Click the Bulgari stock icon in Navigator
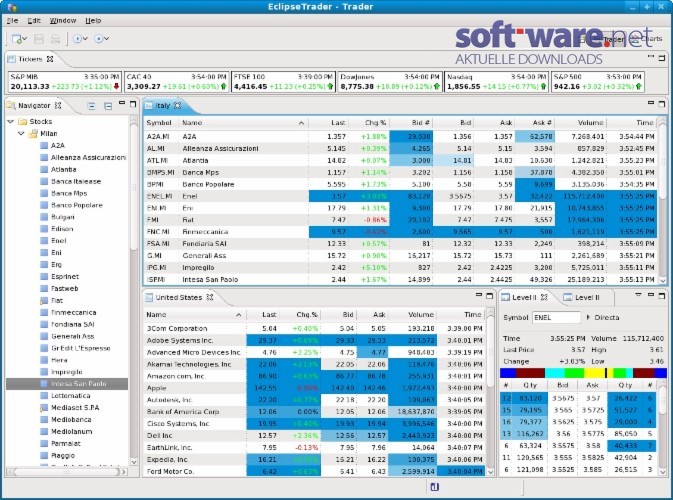Viewport: 673px width, 500px height. [x=44, y=217]
